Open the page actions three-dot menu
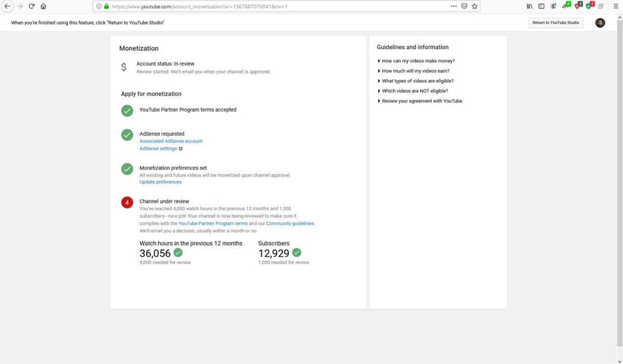This screenshot has width=623, height=364. [x=454, y=6]
